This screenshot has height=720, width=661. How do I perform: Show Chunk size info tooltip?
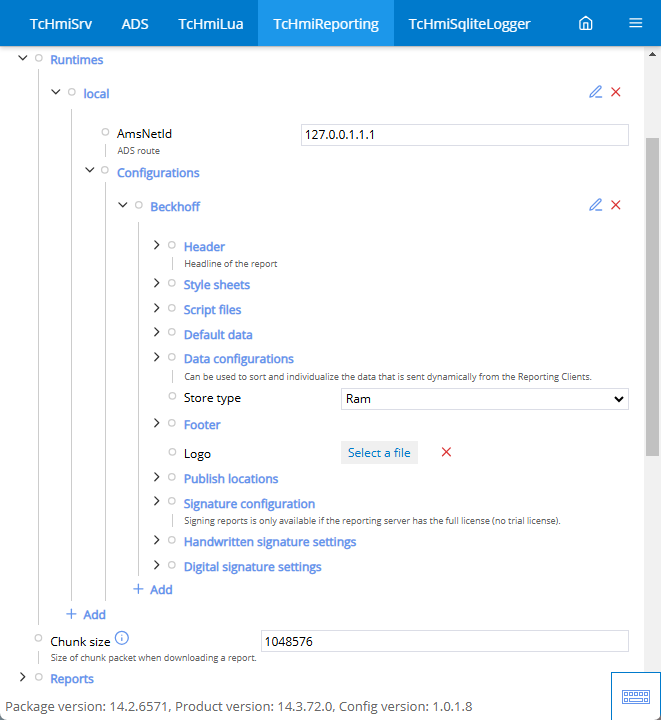[122, 638]
